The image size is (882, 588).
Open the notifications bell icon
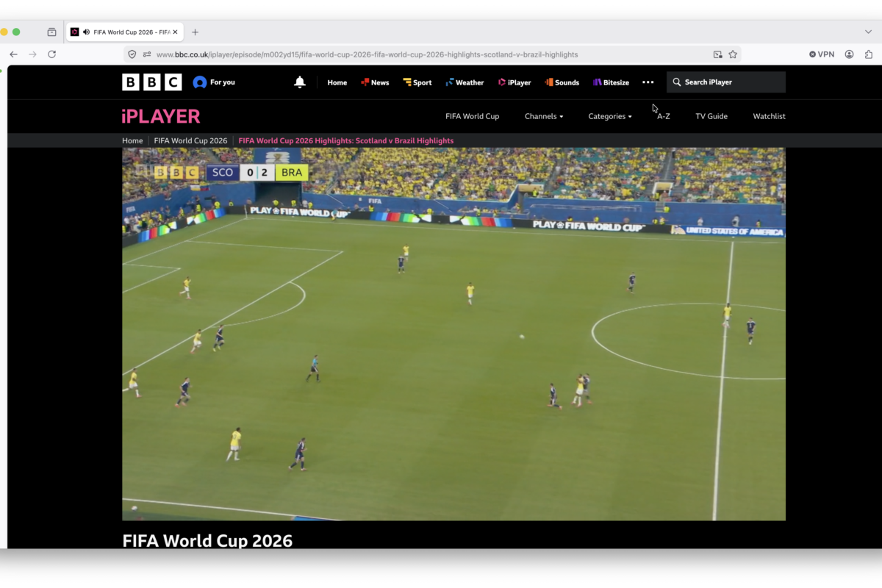[300, 82]
